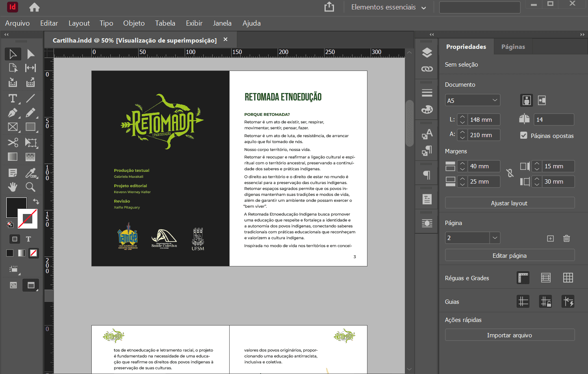Switch to the Páginas tab
This screenshot has height=374, width=588.
(513, 47)
